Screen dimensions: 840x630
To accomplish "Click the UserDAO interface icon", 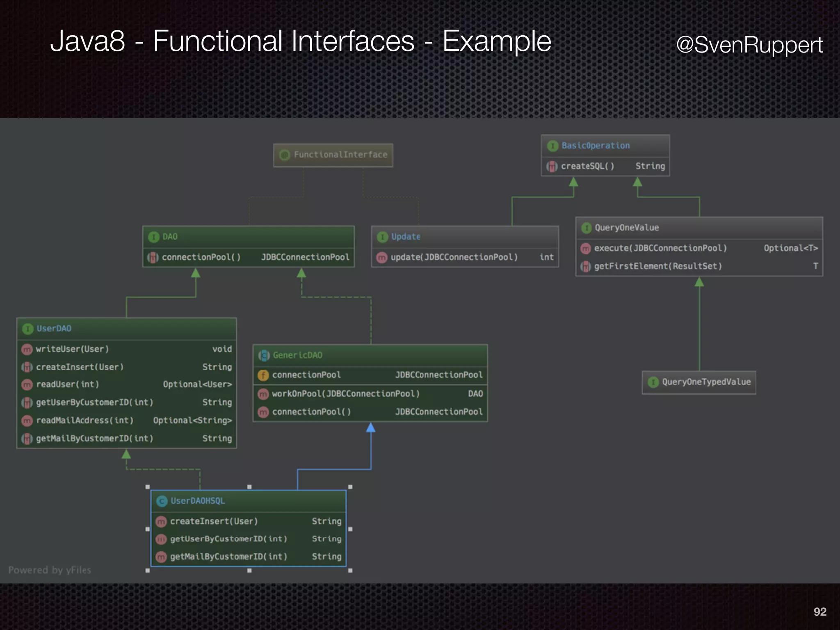I will point(27,329).
